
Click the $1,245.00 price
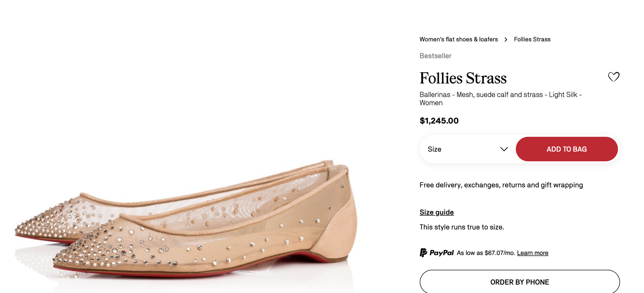coord(439,121)
